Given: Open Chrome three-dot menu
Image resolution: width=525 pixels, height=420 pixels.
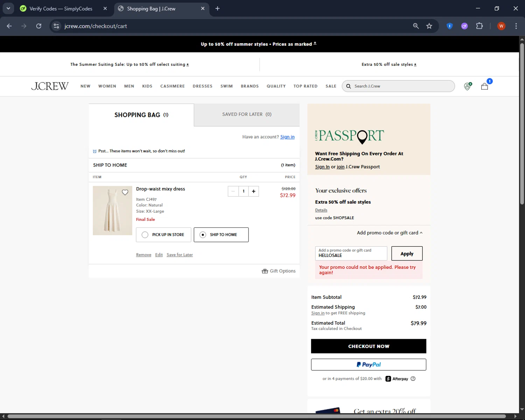Looking at the screenshot, I should click(516, 26).
